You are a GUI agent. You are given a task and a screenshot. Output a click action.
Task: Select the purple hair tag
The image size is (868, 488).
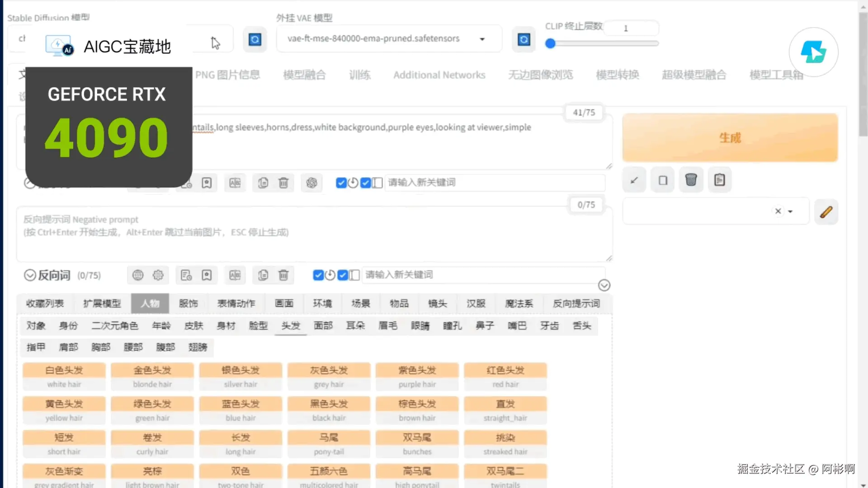[x=417, y=376]
